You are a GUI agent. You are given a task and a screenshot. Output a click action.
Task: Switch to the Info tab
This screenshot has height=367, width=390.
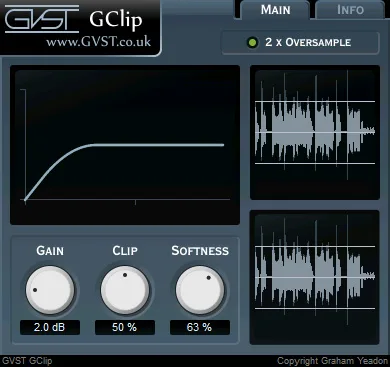[350, 10]
